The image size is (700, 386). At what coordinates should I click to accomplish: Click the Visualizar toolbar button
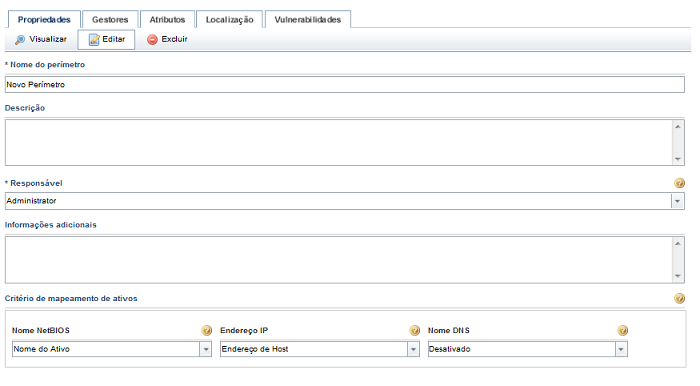click(41, 39)
